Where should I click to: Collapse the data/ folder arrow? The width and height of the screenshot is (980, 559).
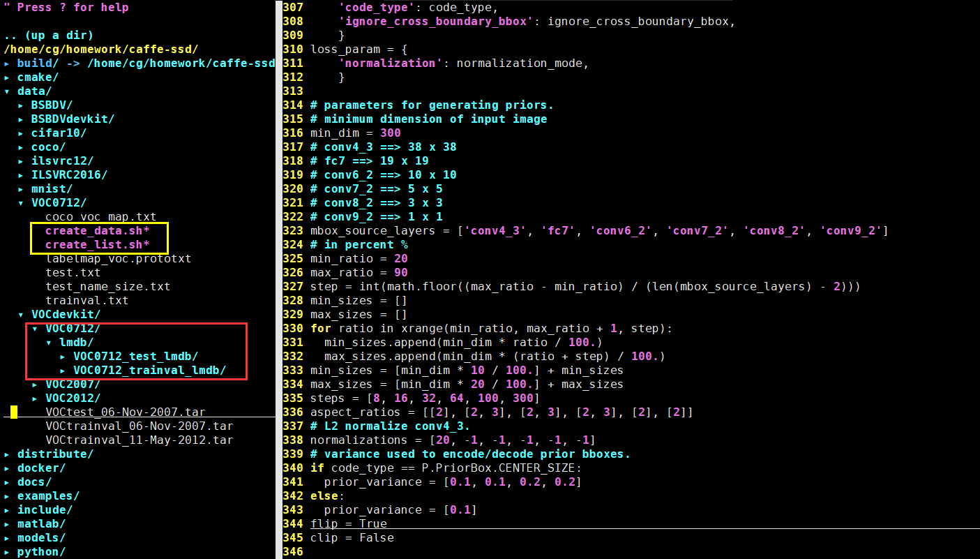point(7,91)
